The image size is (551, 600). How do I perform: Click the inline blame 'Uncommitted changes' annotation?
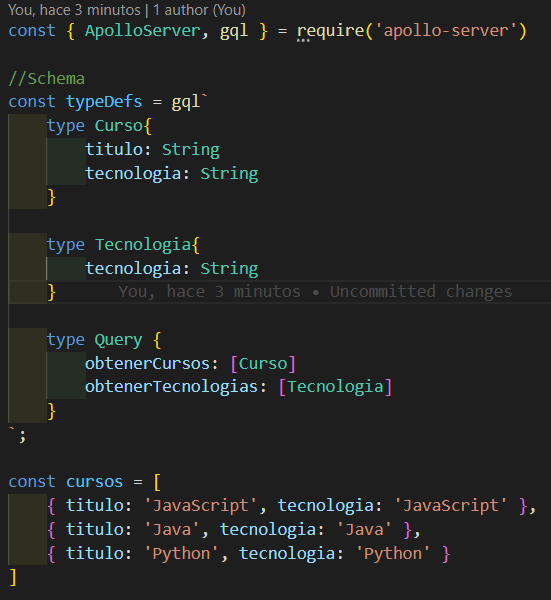pos(315,292)
